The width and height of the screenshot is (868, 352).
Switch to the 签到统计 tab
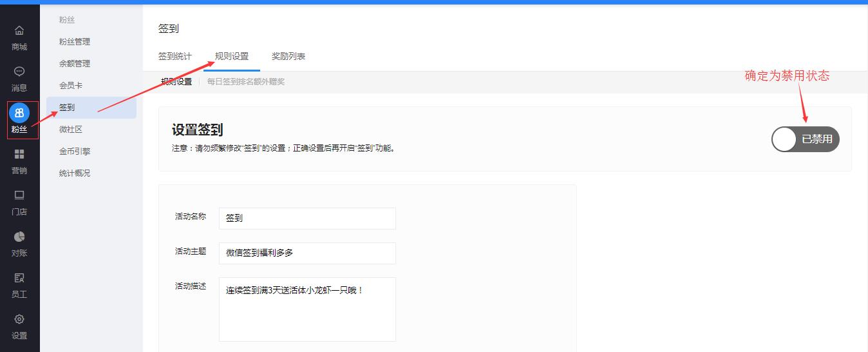point(175,57)
